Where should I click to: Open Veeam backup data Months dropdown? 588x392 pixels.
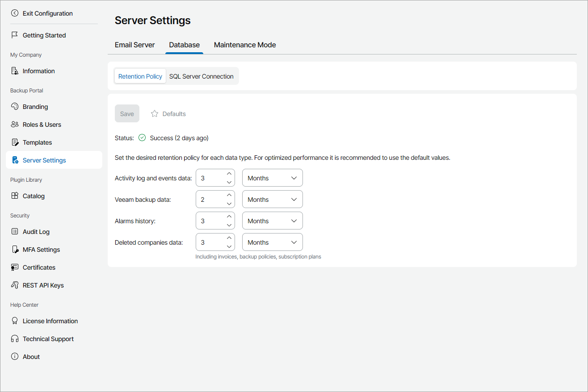point(272,200)
